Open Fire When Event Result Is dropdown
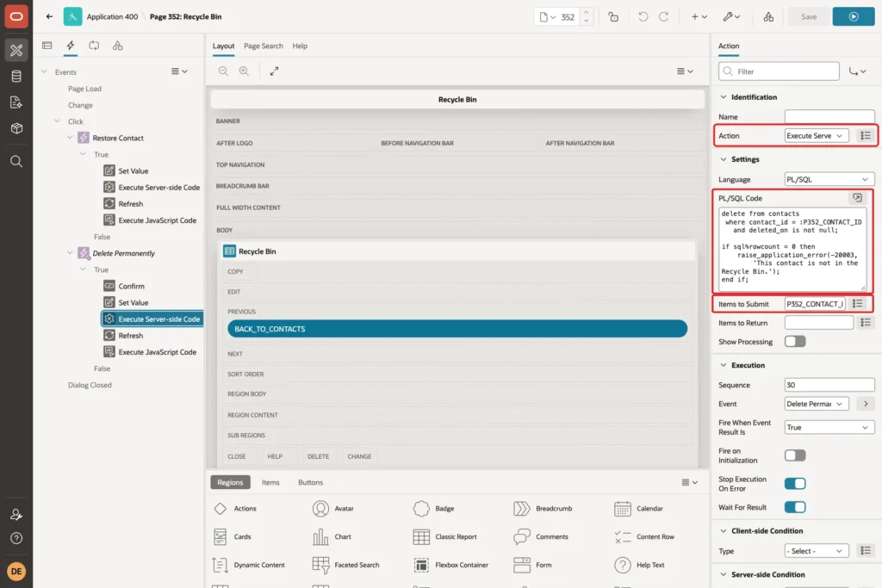Screen dimensions: 882x588 click(x=829, y=427)
